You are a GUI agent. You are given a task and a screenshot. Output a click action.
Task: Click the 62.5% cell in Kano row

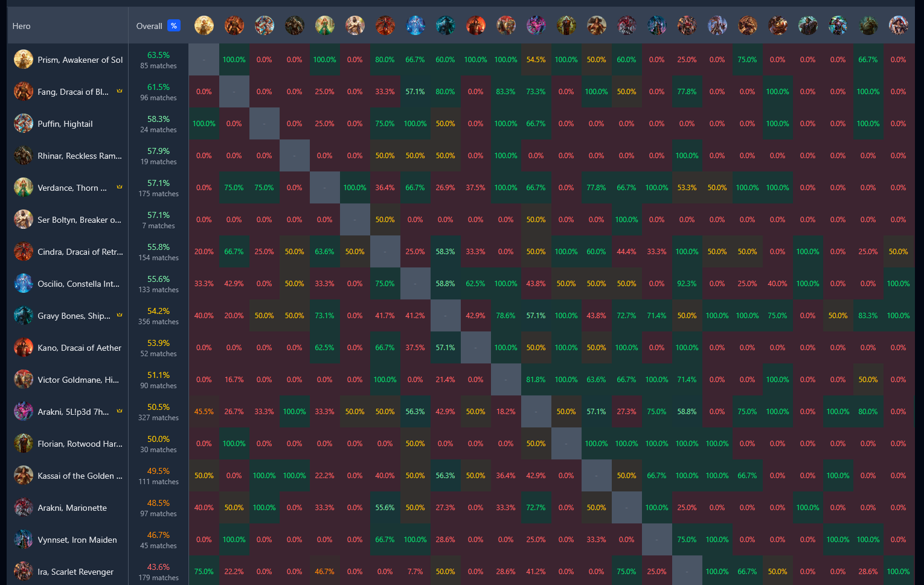click(x=325, y=348)
